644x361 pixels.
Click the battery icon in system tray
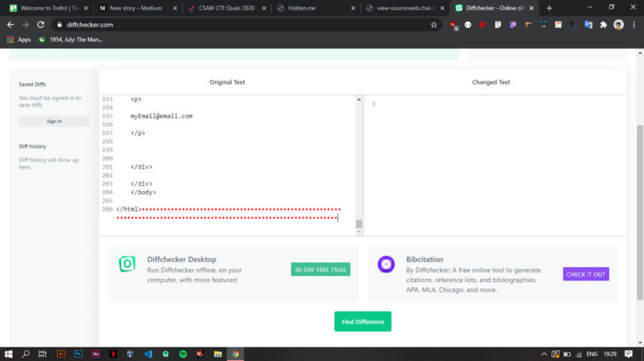coord(567,354)
